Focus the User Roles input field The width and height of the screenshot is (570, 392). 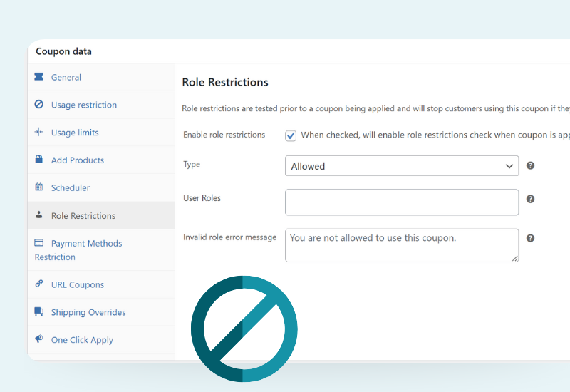click(x=402, y=202)
